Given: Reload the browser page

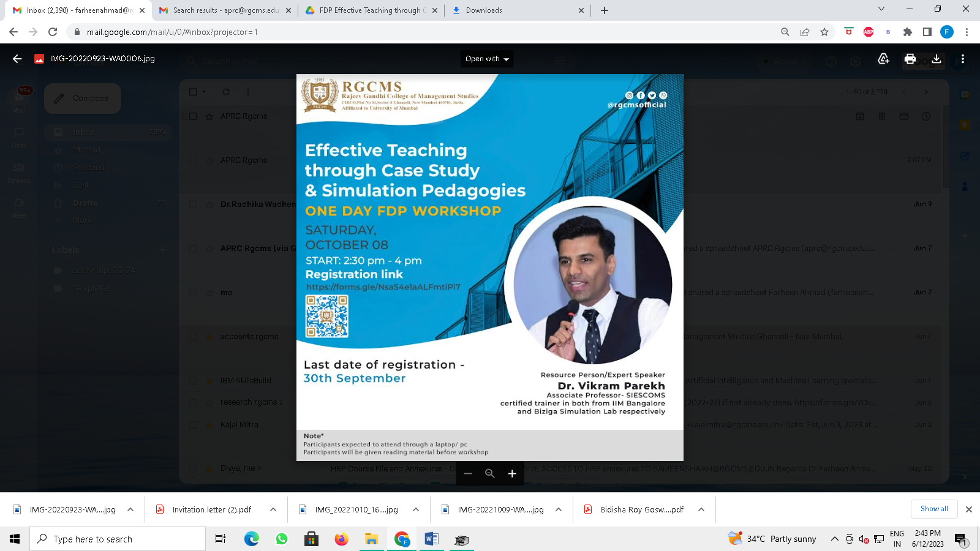Looking at the screenshot, I should 53,32.
